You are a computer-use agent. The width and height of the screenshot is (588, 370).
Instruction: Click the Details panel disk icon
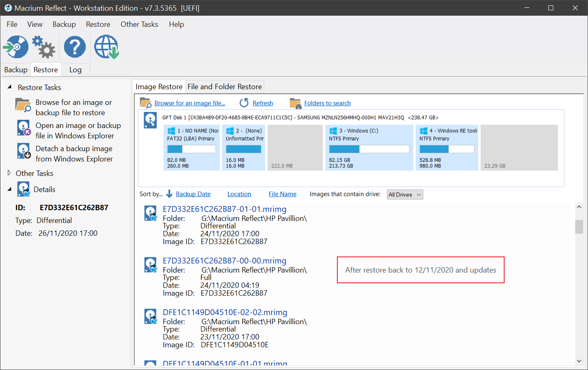pyautogui.click(x=24, y=189)
